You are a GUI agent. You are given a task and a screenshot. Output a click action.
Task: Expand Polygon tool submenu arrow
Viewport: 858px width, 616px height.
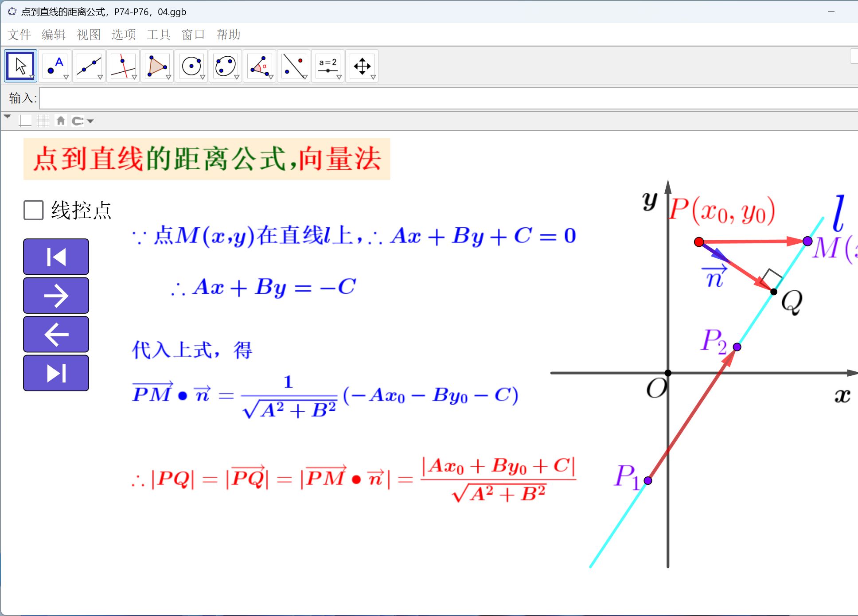point(168,77)
